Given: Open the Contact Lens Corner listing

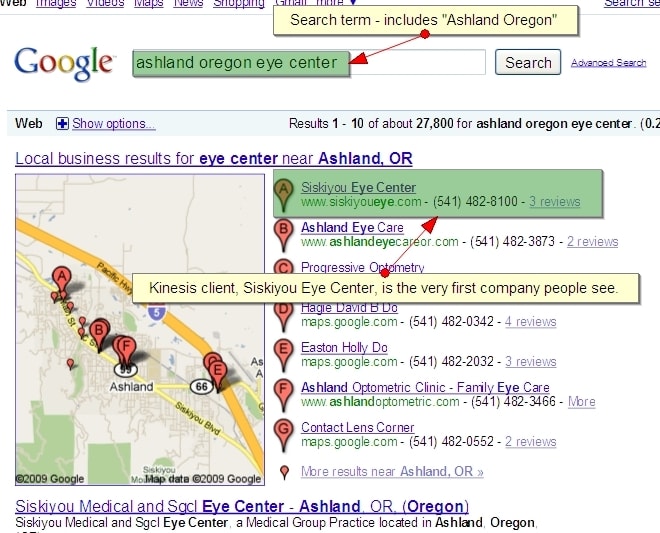Looking at the screenshot, I should click(x=358, y=427).
